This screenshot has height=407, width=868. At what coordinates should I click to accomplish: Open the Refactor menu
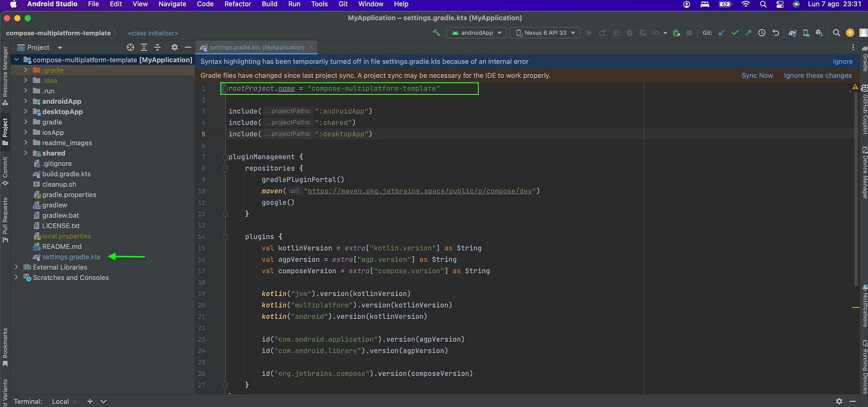tap(237, 4)
